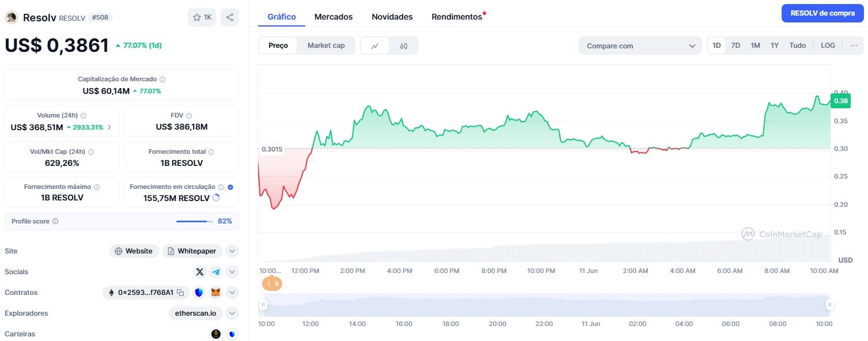Switch to the Novidades tab
The image size is (868, 341).
392,17
